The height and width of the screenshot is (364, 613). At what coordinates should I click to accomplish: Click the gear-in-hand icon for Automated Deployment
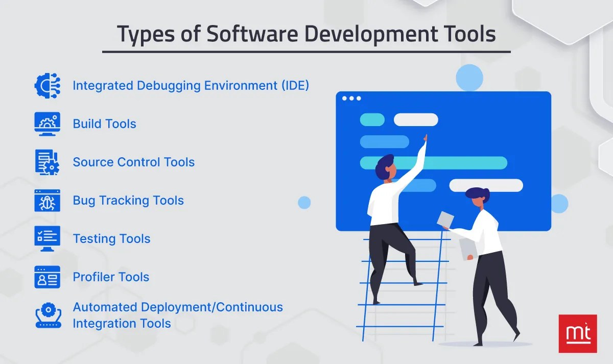click(48, 316)
